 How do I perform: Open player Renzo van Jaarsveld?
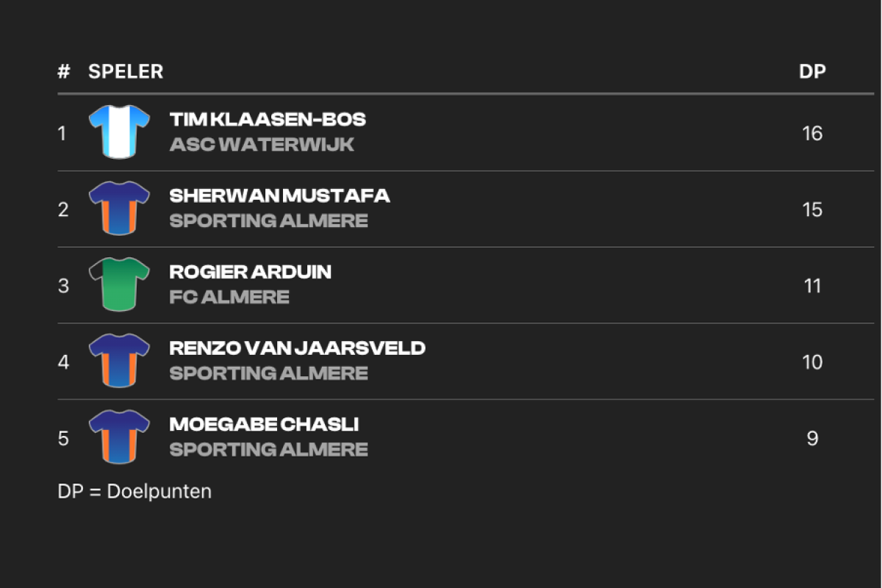298,348
